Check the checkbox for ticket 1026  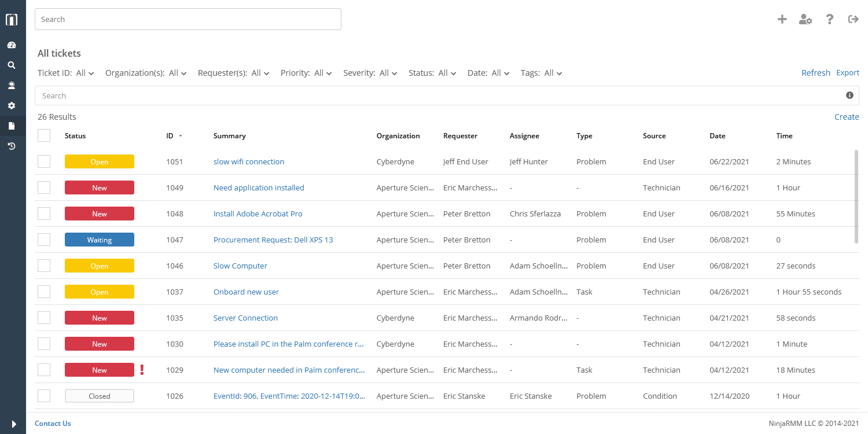pyautogui.click(x=44, y=396)
